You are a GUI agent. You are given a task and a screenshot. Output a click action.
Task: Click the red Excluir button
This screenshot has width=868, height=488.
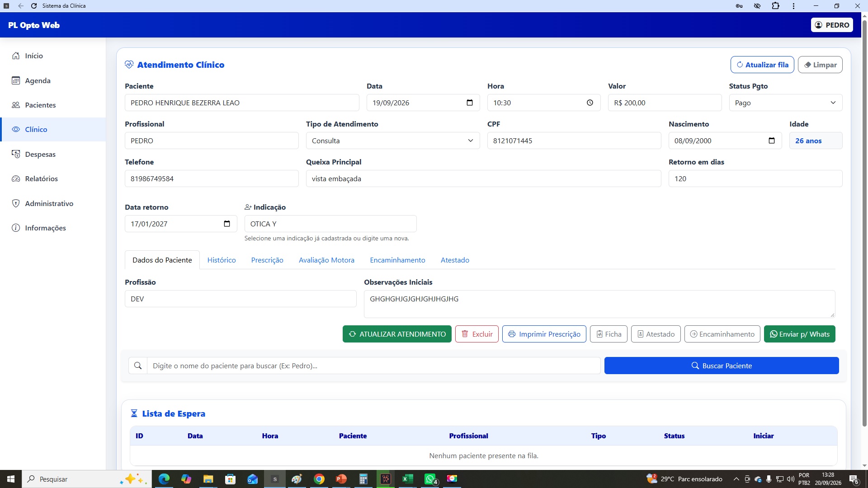(477, 334)
